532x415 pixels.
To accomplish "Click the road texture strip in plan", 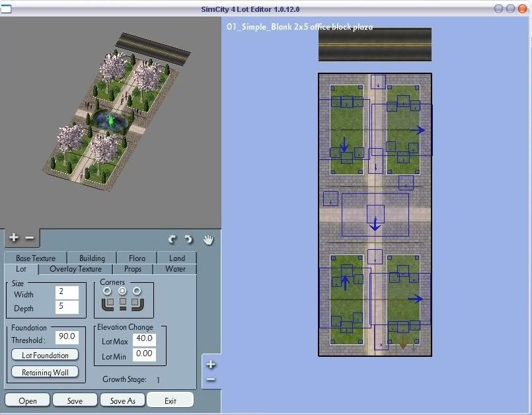I will pos(375,44).
